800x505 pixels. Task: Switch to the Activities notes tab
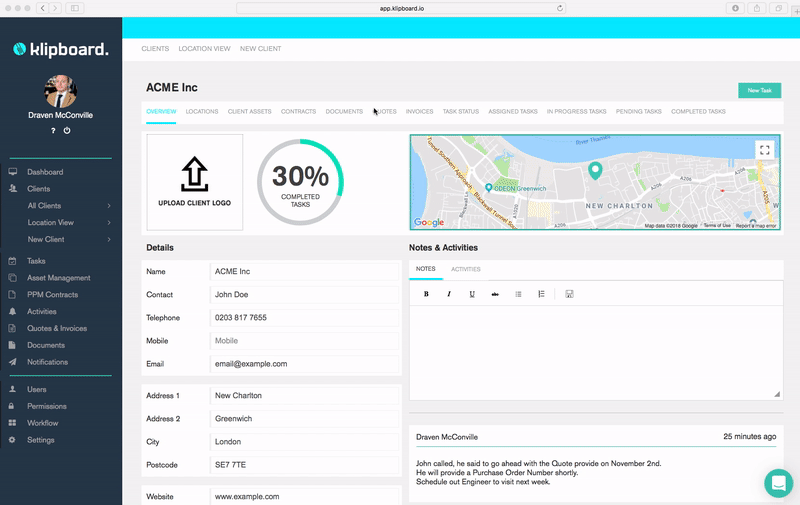(x=466, y=269)
